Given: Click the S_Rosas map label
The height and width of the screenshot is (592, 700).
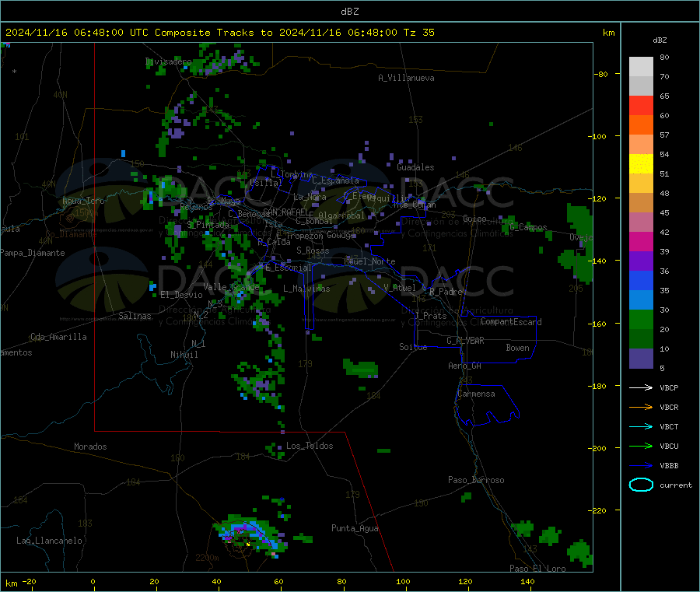Looking at the screenshot, I should click(313, 250).
